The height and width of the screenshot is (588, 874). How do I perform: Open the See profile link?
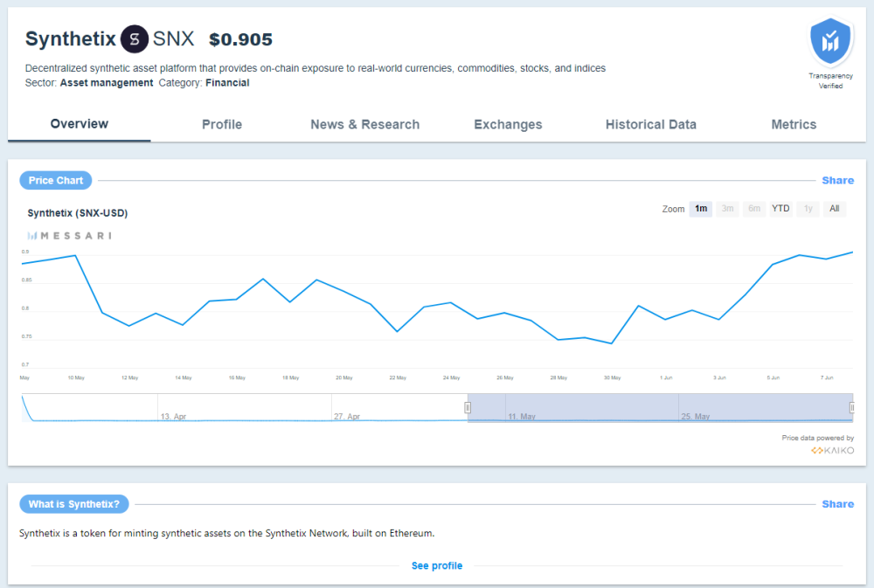click(x=437, y=565)
